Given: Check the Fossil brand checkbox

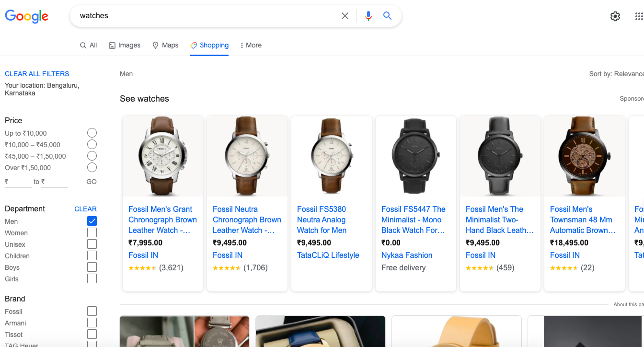Looking at the screenshot, I should tap(92, 311).
